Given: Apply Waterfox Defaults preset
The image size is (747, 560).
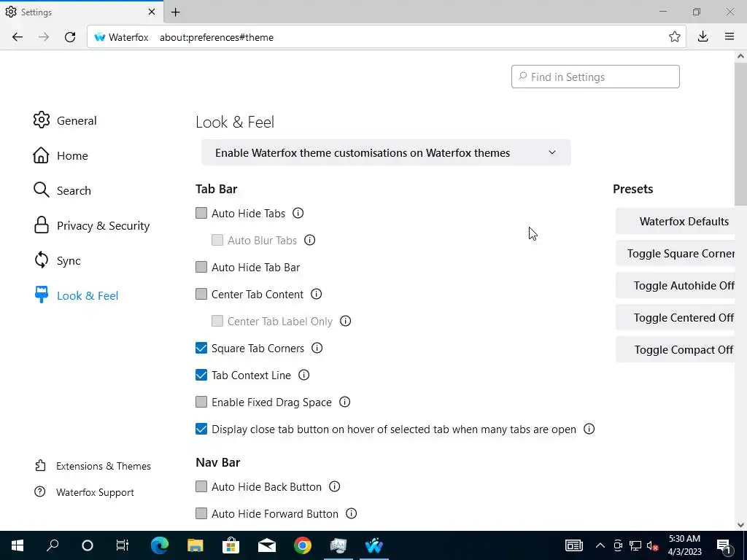Looking at the screenshot, I should [676, 221].
